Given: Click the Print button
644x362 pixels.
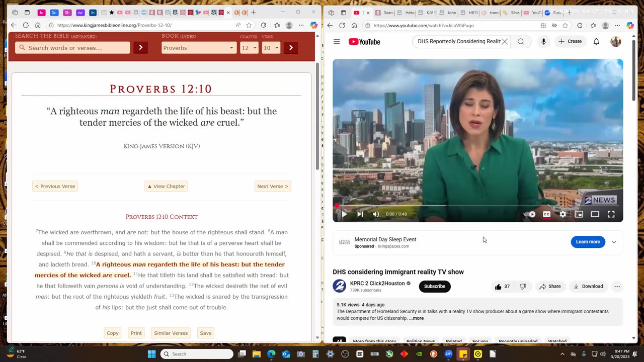Looking at the screenshot, I should click(136, 333).
